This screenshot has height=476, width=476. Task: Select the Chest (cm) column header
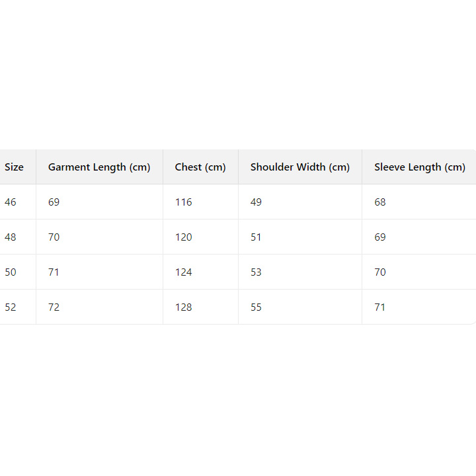pyautogui.click(x=200, y=167)
